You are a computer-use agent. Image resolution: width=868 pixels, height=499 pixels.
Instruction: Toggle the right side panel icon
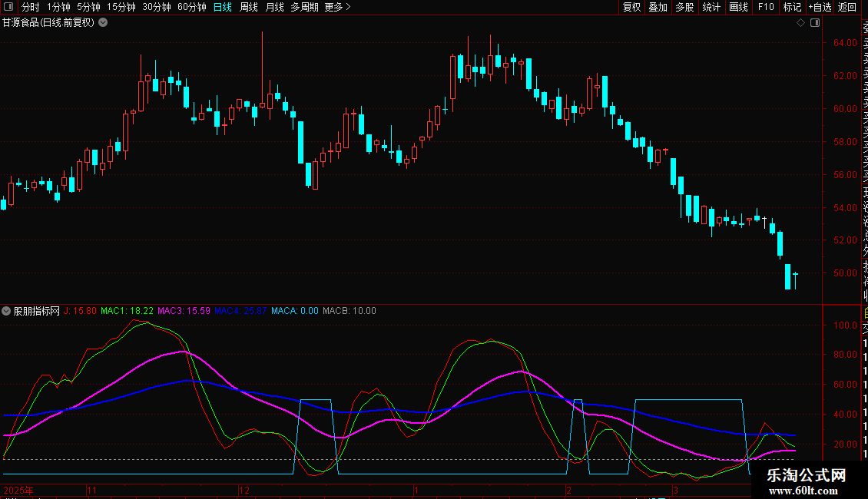(813, 23)
